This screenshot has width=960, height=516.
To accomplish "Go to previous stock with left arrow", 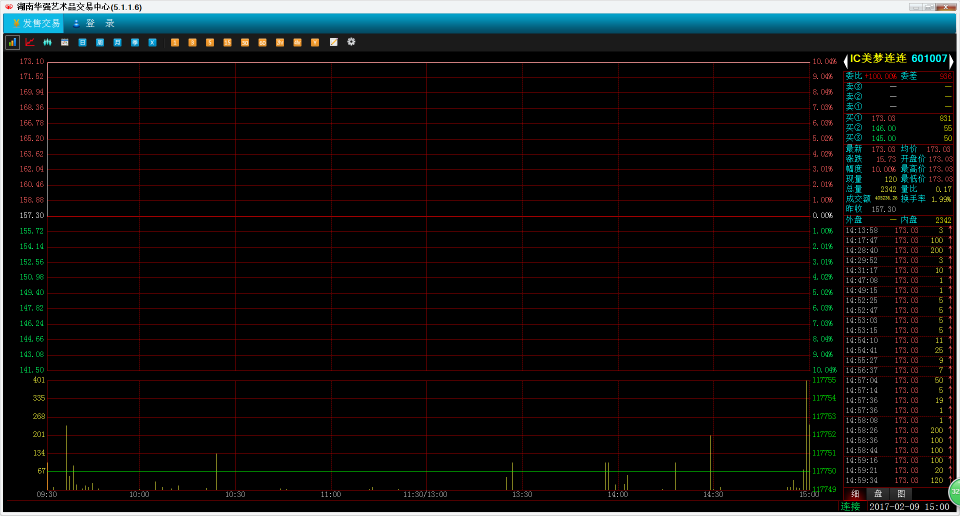I will pos(846,60).
